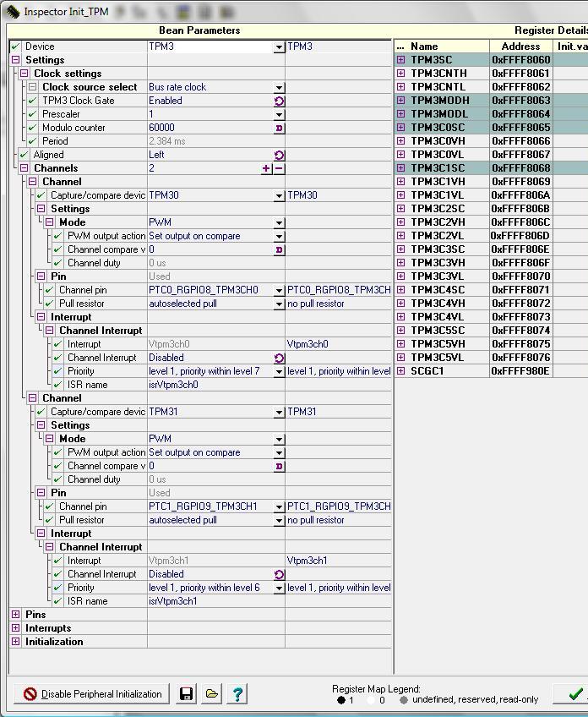
Task: Open priority within level 7 dropdown
Action: [x=279, y=372]
